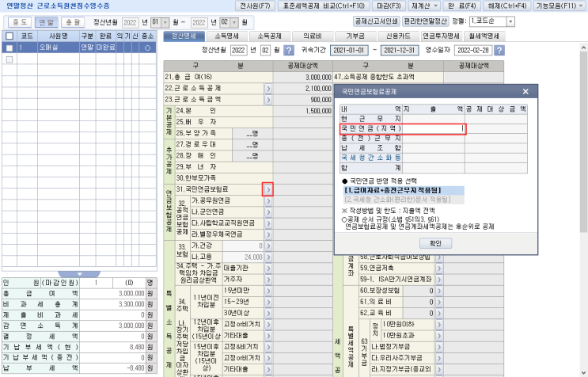Select the 중도 settlement mode
The width and height of the screenshot is (588, 377).
click(x=20, y=22)
